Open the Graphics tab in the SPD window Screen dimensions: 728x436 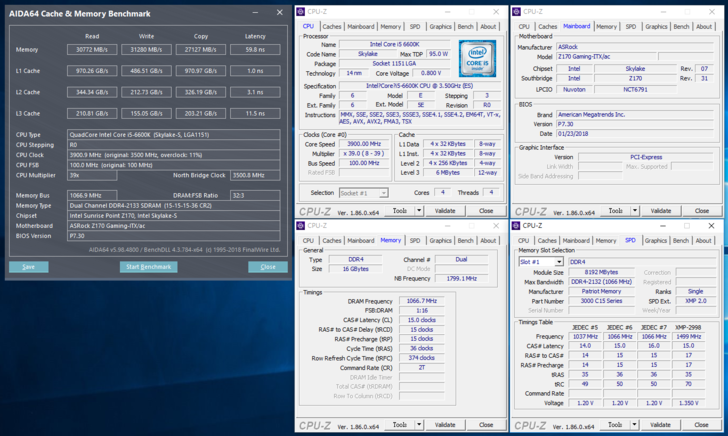pyautogui.click(x=656, y=241)
